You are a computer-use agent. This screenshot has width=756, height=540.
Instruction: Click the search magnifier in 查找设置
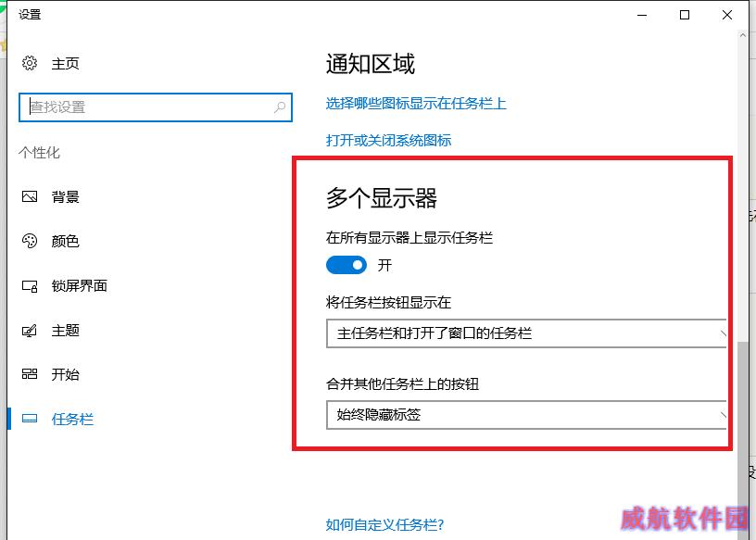(x=280, y=107)
